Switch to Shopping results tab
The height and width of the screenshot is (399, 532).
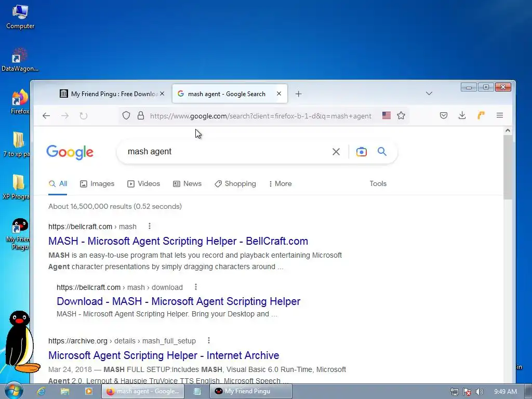(235, 183)
